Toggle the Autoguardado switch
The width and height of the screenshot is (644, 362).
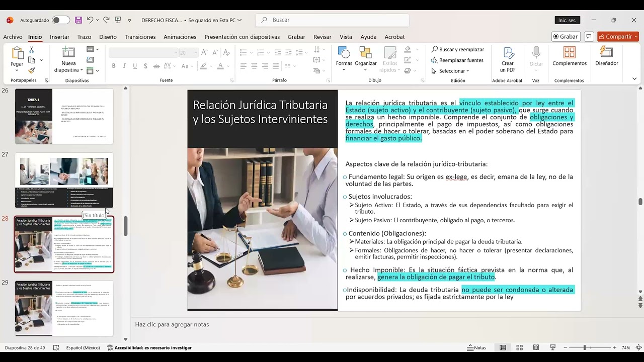pyautogui.click(x=61, y=20)
